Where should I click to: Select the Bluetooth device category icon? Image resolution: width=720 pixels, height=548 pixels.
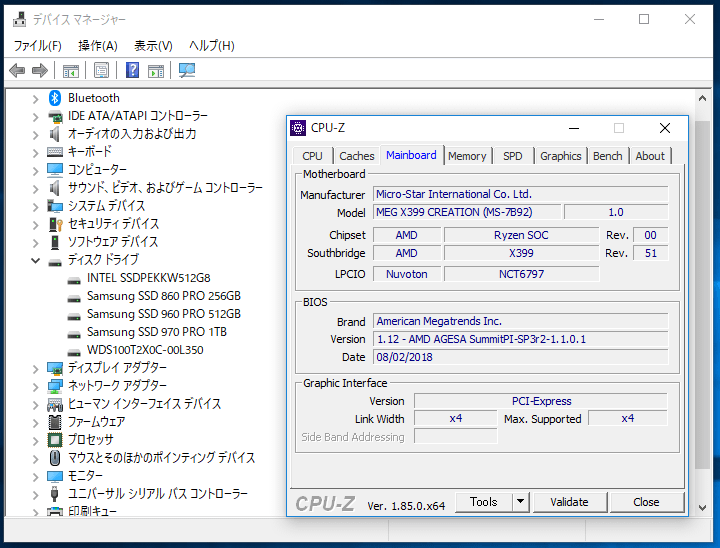[x=55, y=98]
